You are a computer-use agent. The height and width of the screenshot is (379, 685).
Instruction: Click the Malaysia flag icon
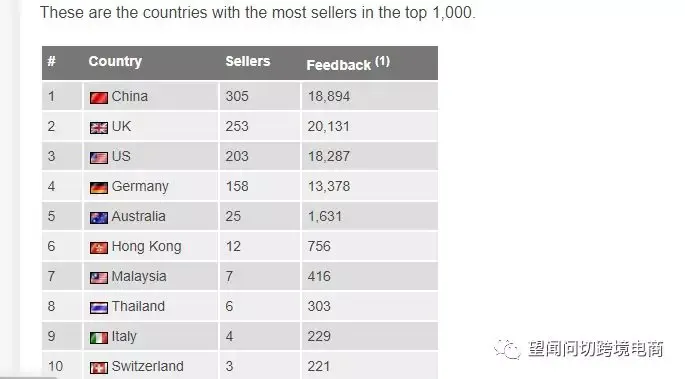[x=99, y=278]
